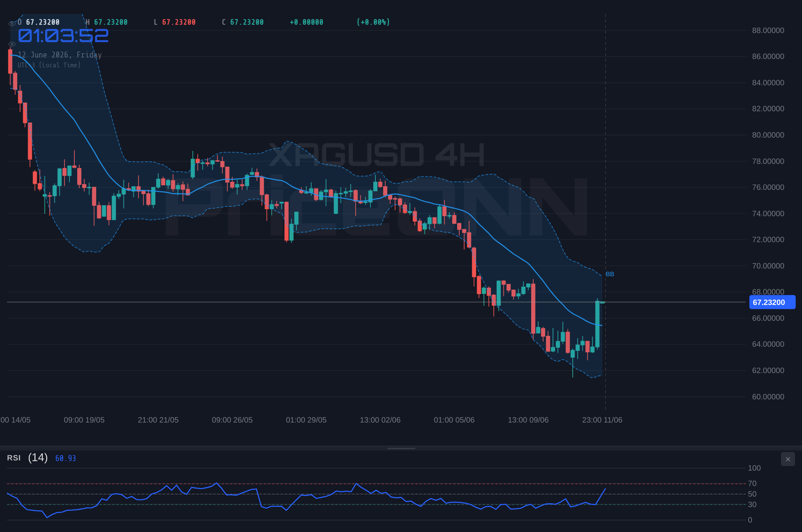Toggle the eye icon below the OHLC row
Image resolution: width=802 pixels, height=532 pixels.
(12, 44)
